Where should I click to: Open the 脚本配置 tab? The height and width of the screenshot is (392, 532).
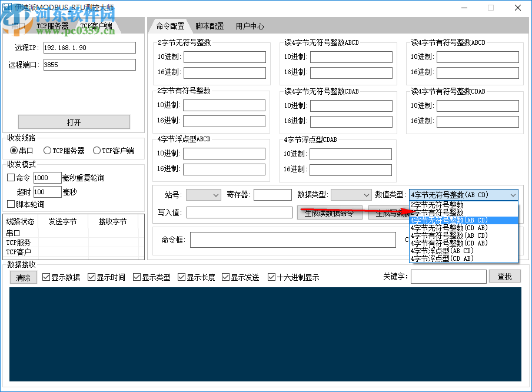pyautogui.click(x=210, y=26)
